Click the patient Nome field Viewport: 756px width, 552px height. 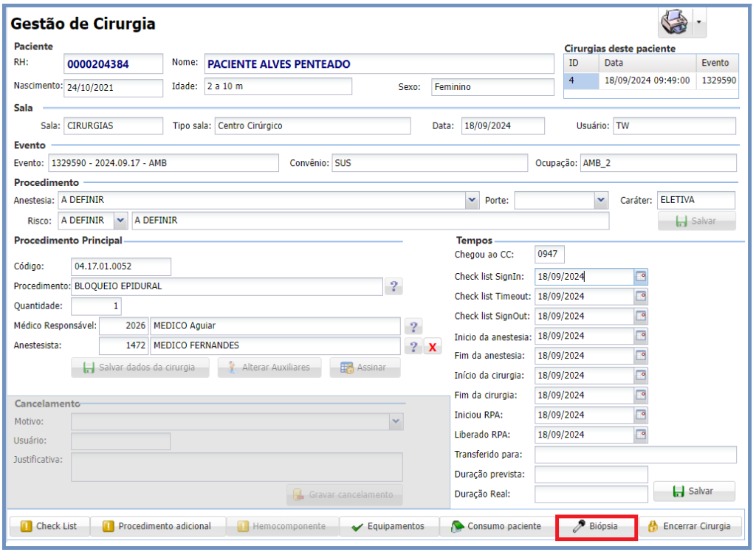(x=379, y=64)
